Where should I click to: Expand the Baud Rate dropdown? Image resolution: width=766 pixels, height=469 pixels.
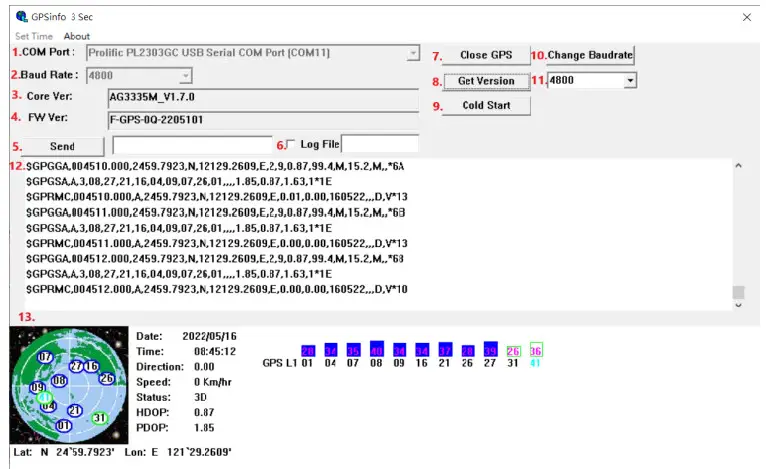coord(185,75)
